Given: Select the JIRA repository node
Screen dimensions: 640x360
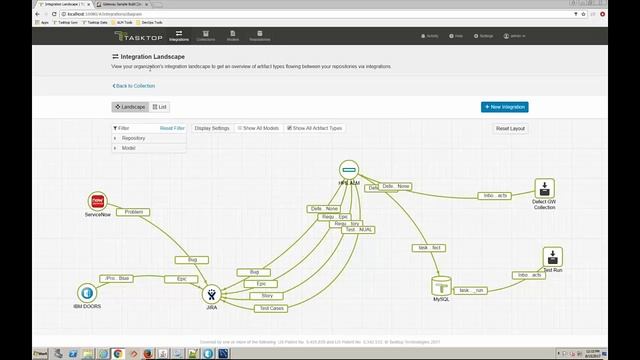Looking at the screenshot, I should pyautogui.click(x=211, y=294).
